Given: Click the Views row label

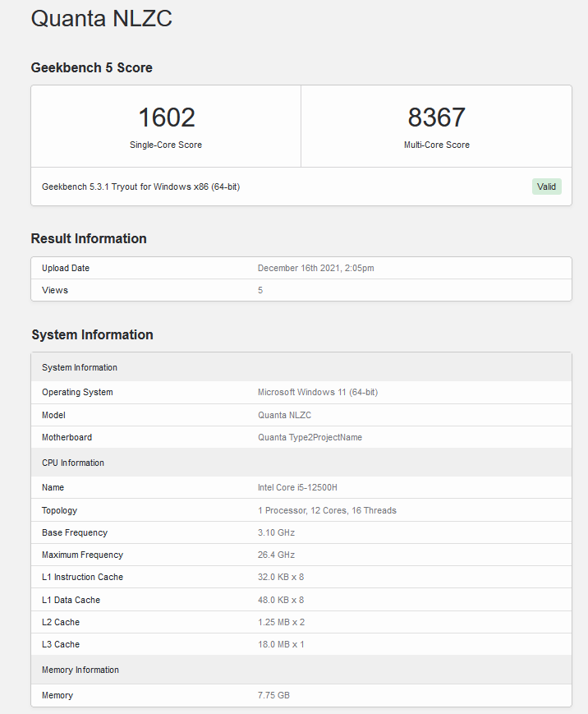Looking at the screenshot, I should point(55,290).
